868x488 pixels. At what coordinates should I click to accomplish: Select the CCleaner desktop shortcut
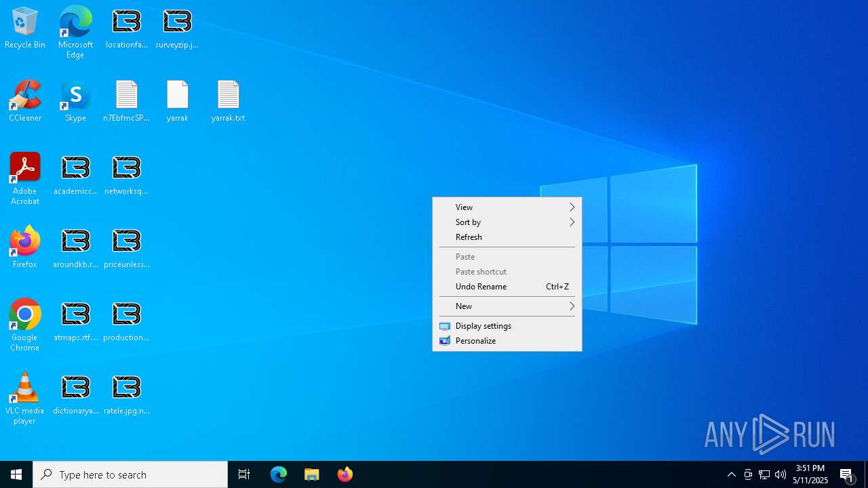(x=25, y=102)
